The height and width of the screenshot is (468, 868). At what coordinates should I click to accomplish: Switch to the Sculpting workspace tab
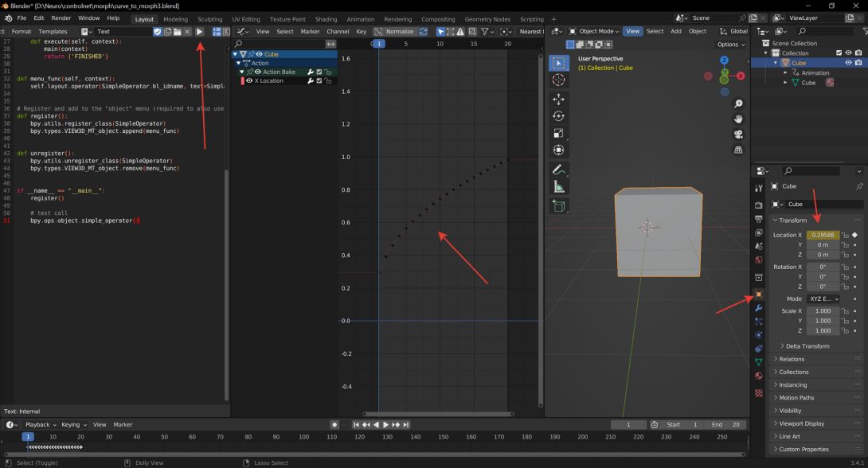pyautogui.click(x=209, y=18)
